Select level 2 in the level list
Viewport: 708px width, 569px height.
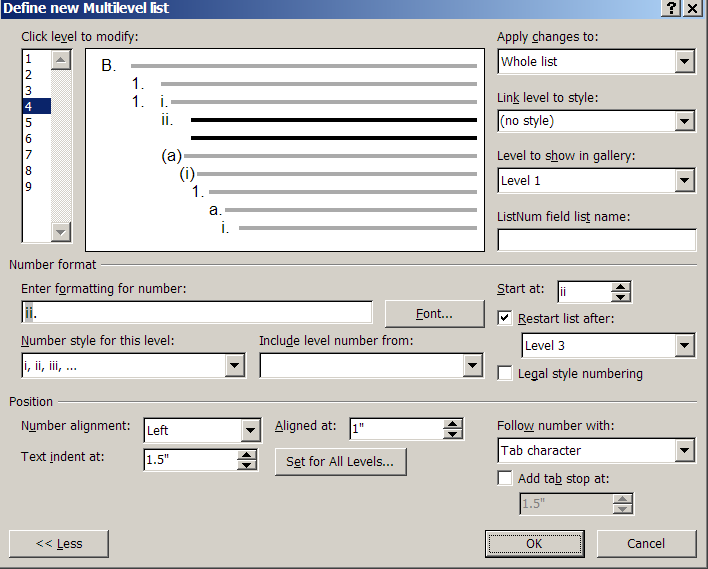[x=37, y=75]
